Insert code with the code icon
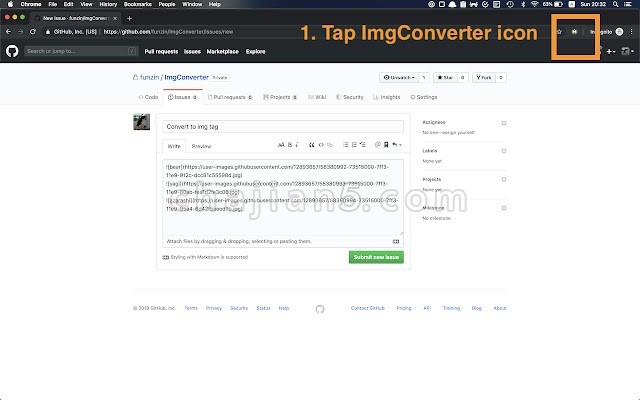The image size is (640, 400). point(321,144)
